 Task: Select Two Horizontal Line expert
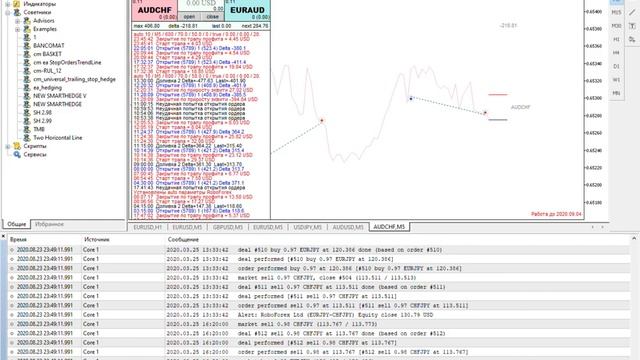pyautogui.click(x=58, y=138)
